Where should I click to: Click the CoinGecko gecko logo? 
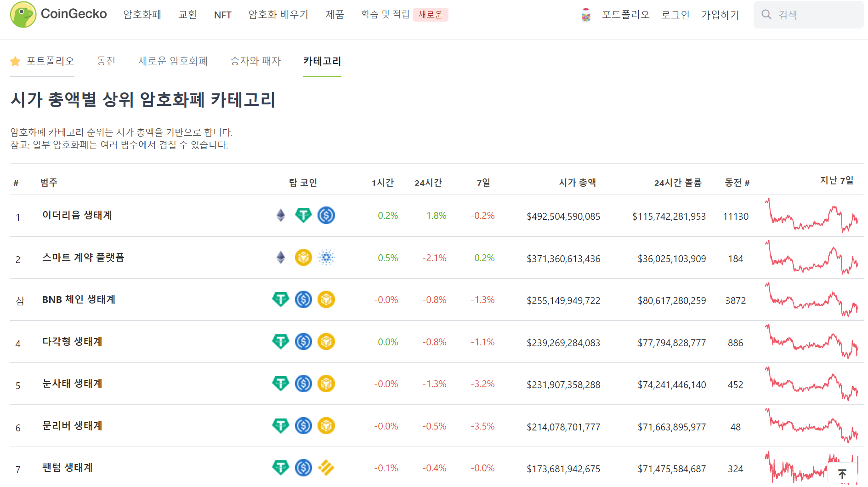pyautogui.click(x=23, y=14)
